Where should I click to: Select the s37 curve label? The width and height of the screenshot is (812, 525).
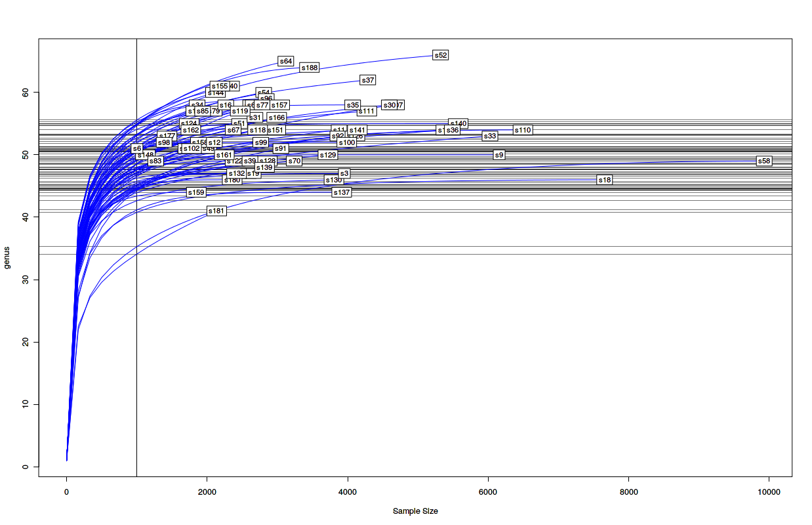368,80
